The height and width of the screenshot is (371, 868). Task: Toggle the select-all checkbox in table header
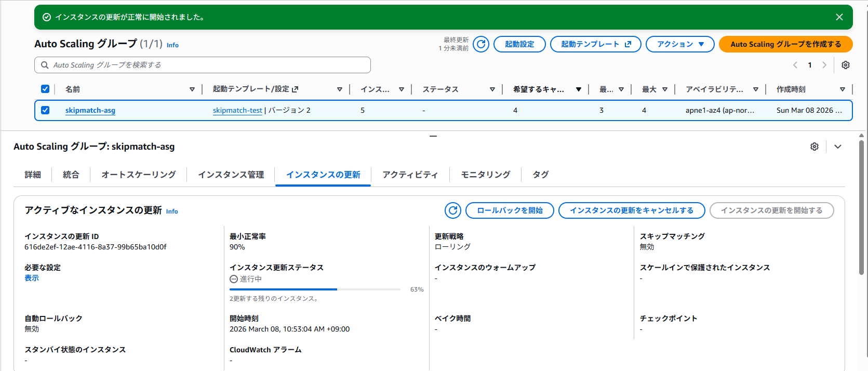click(45, 89)
